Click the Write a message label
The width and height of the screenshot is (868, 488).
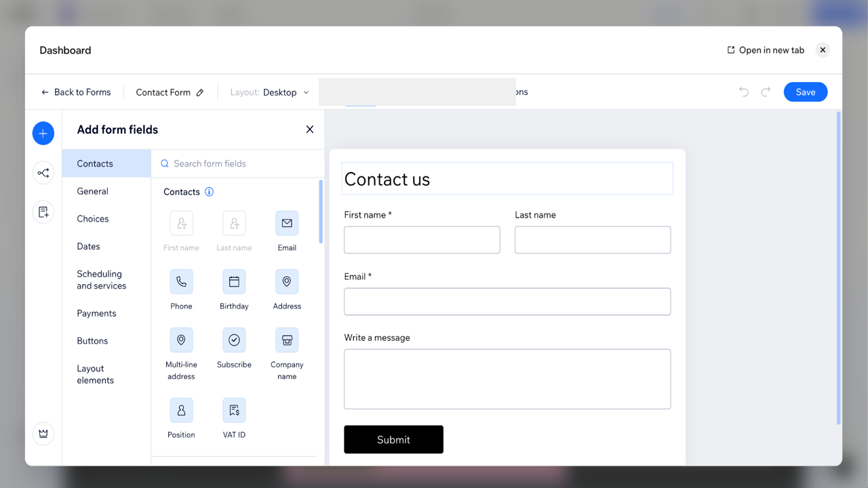(377, 338)
